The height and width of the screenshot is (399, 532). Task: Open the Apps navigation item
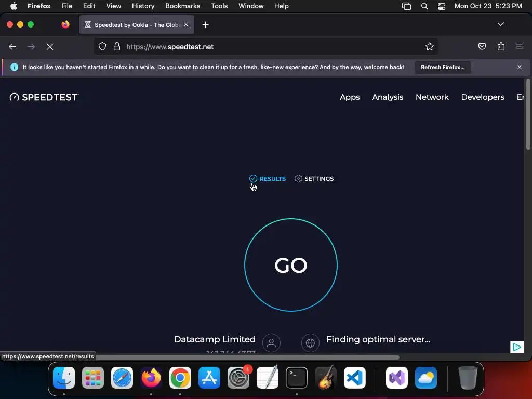pyautogui.click(x=350, y=97)
